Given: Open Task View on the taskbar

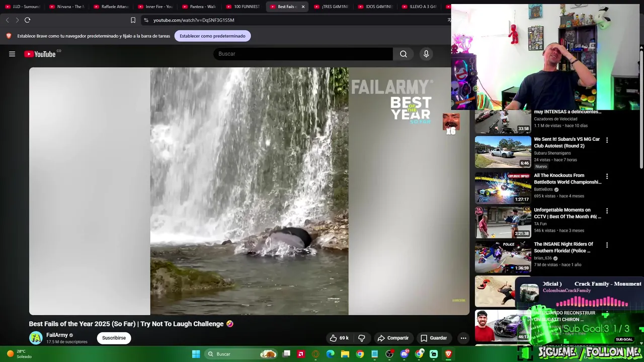Looking at the screenshot, I should (x=287, y=354).
